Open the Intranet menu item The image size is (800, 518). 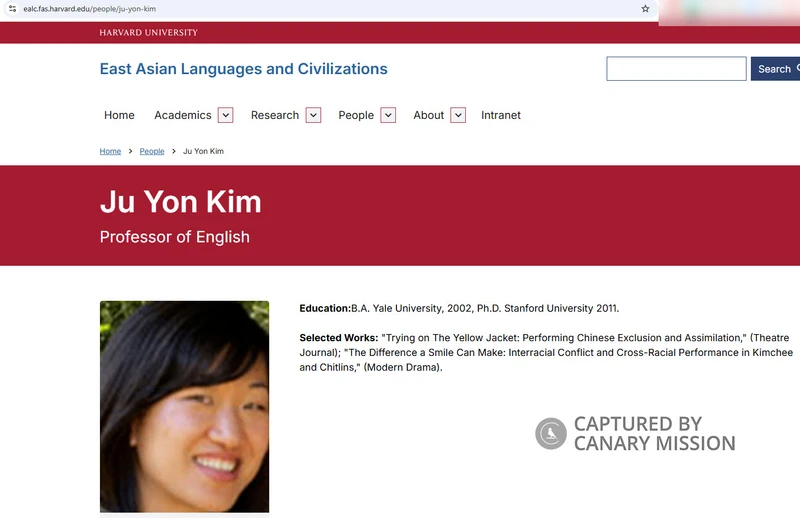click(x=501, y=115)
